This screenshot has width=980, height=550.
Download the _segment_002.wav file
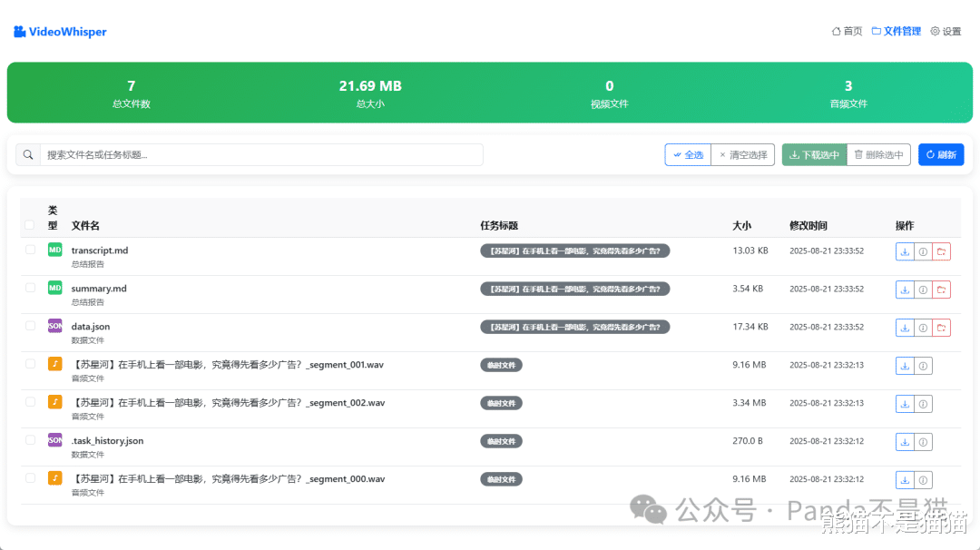coord(905,405)
